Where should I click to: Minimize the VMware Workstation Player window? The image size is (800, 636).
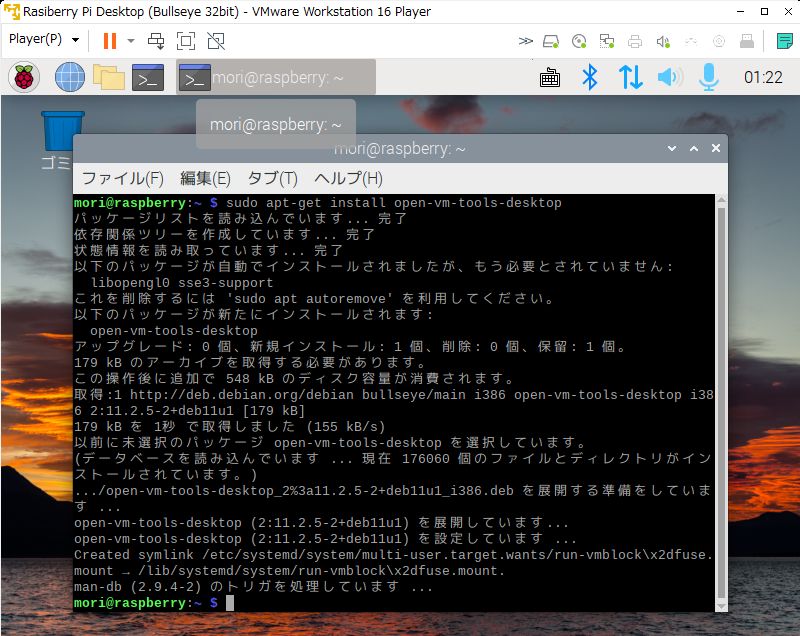741,11
